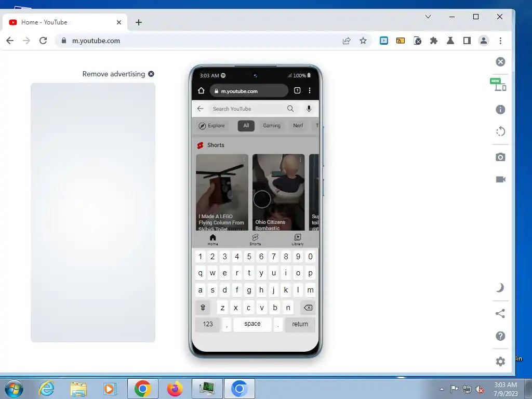Reload the m.youtube.com page
The height and width of the screenshot is (399, 532).
point(43,41)
